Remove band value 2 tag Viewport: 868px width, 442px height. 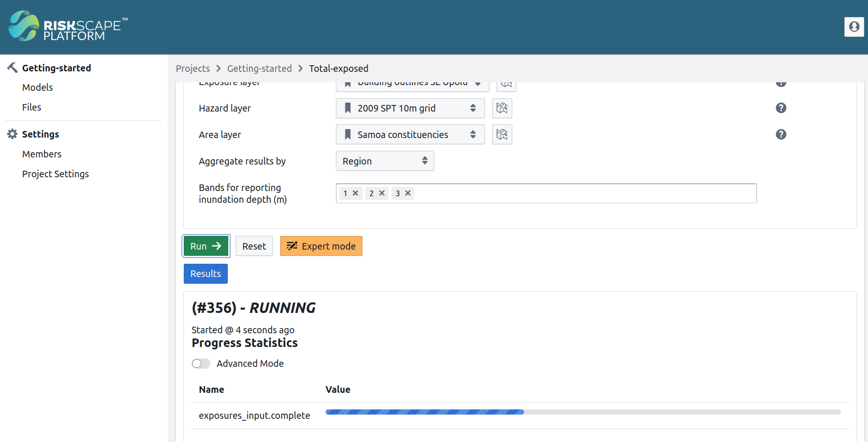coord(382,193)
